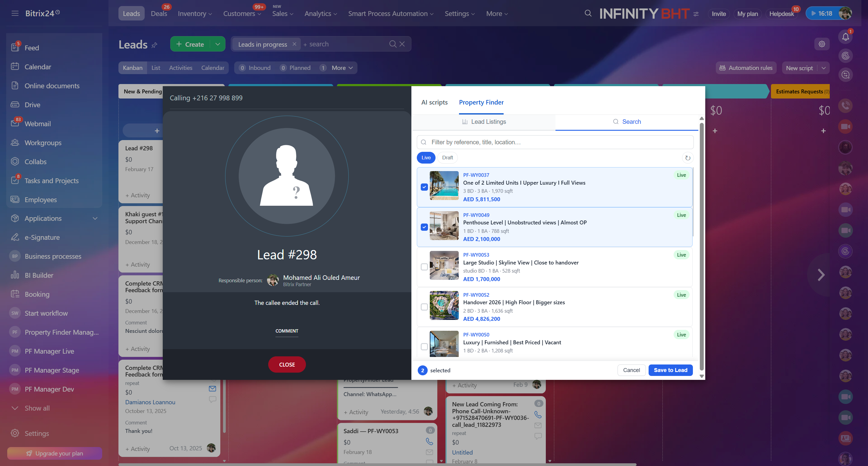Click the hamburger menu icon
Screen dimensions: 868x466
coord(15,14)
